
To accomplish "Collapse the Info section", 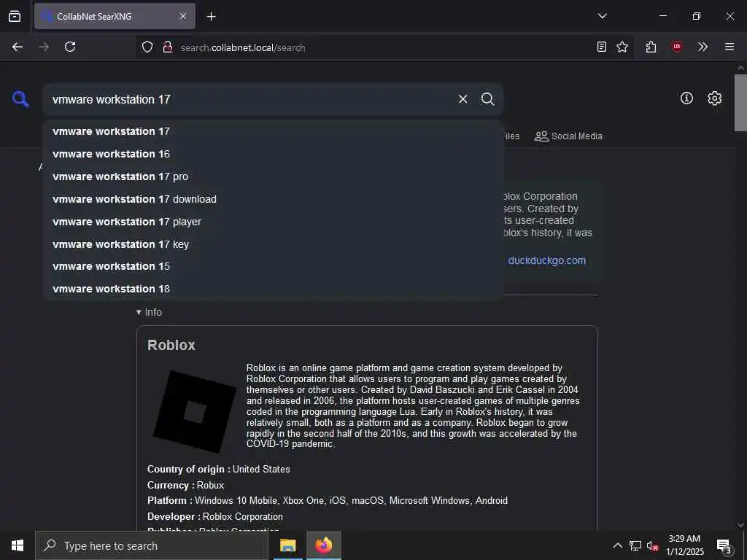I will [x=149, y=312].
